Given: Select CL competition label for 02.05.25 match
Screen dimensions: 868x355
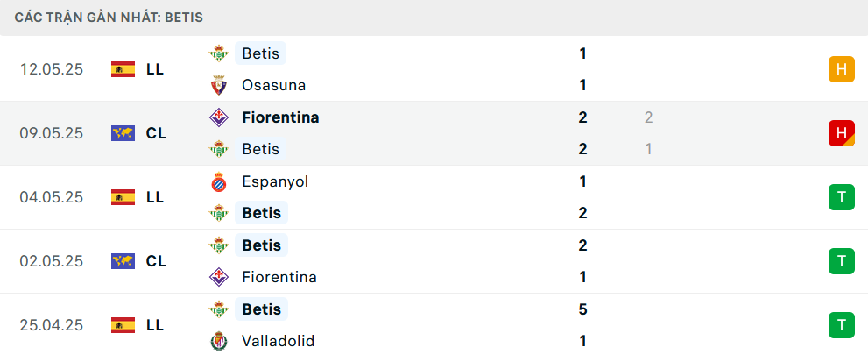Looking at the screenshot, I should click(156, 261).
